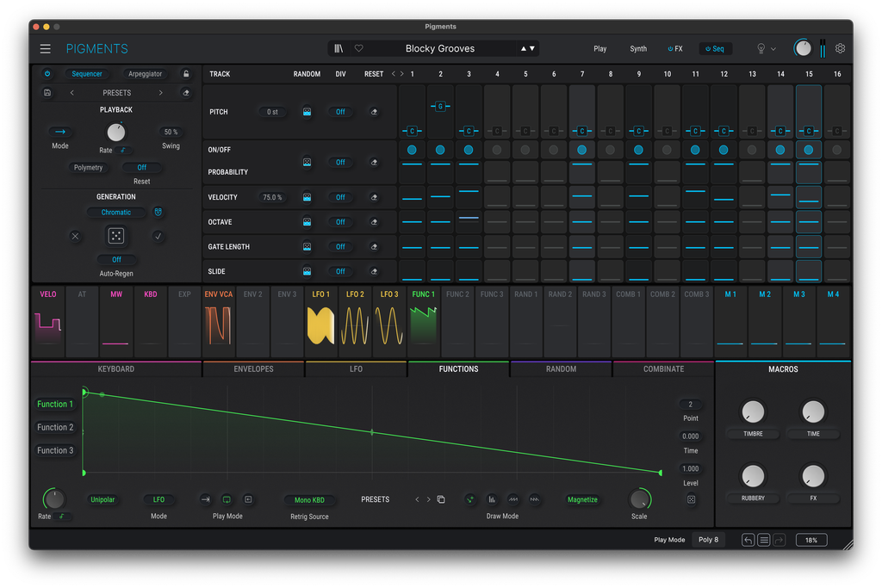Screen dimensions: 882x588
Task: Toggle step 4 on in ON/OFF row
Action: [497, 150]
